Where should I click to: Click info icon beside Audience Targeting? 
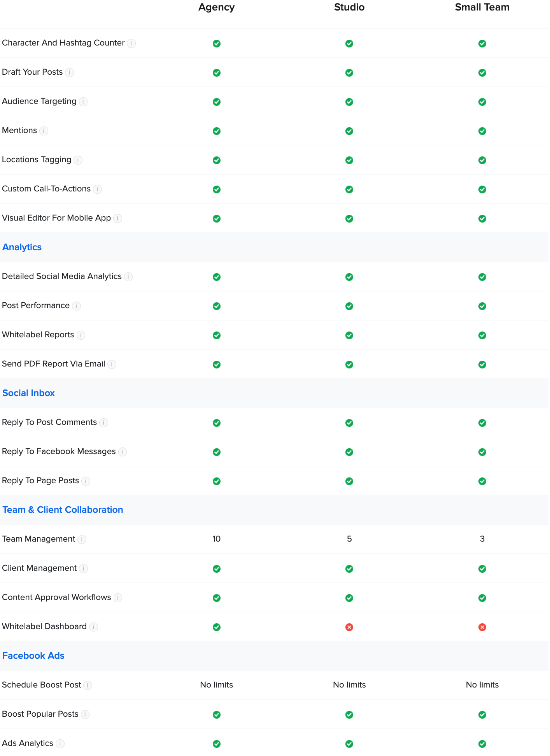click(x=83, y=102)
